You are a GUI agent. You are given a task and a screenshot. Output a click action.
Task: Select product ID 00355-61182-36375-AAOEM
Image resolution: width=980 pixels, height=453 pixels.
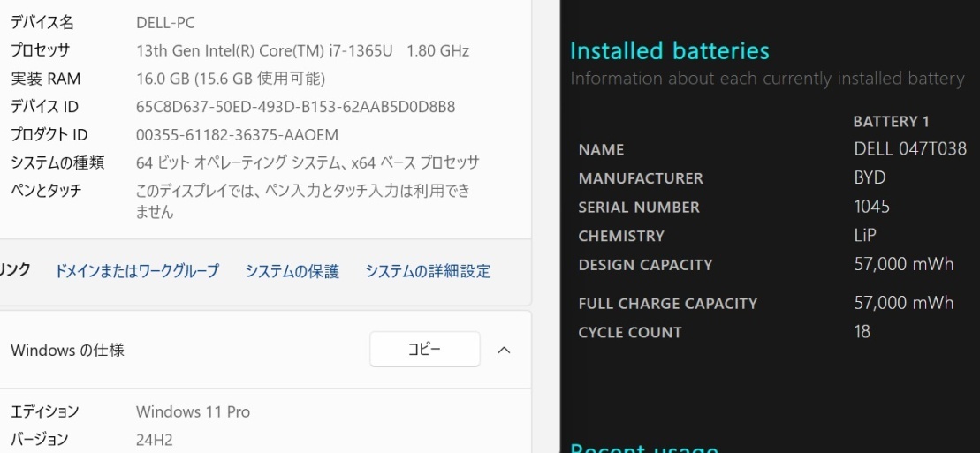click(x=237, y=135)
